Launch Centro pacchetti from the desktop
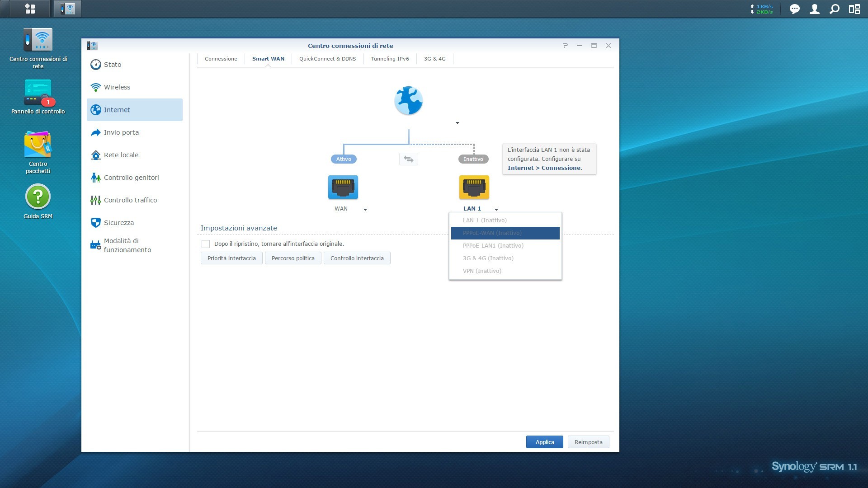Viewport: 868px width, 488px height. coord(38,145)
